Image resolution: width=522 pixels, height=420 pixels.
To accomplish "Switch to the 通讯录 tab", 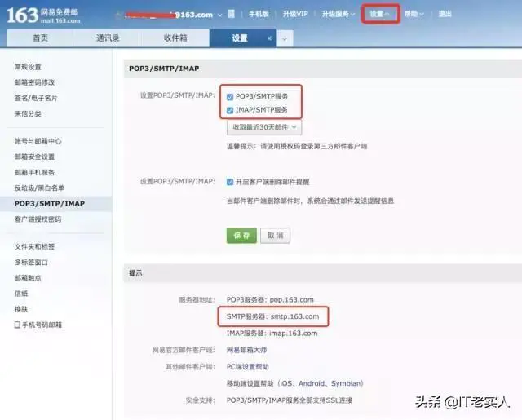I will click(x=108, y=38).
